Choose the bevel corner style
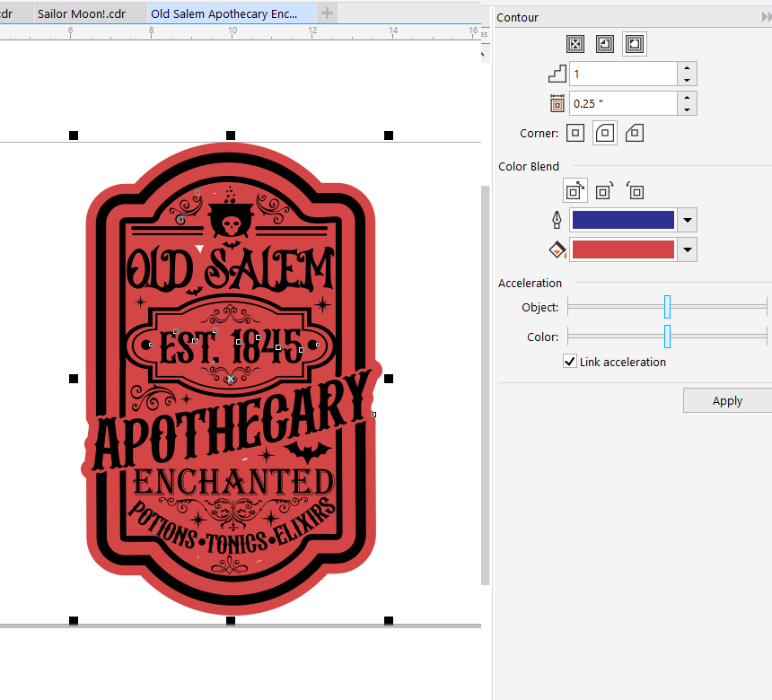This screenshot has height=700, width=772. (x=635, y=133)
